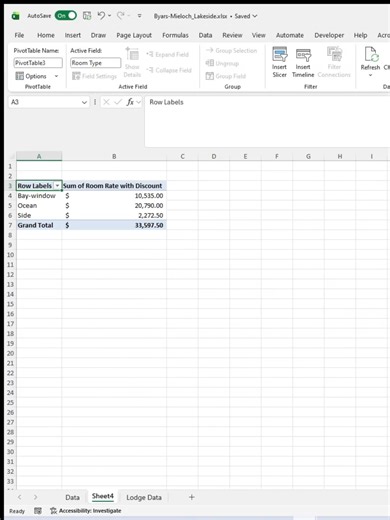This screenshot has width=390, height=520.
Task: Click the previous sheet navigation arrow
Action: [19, 497]
